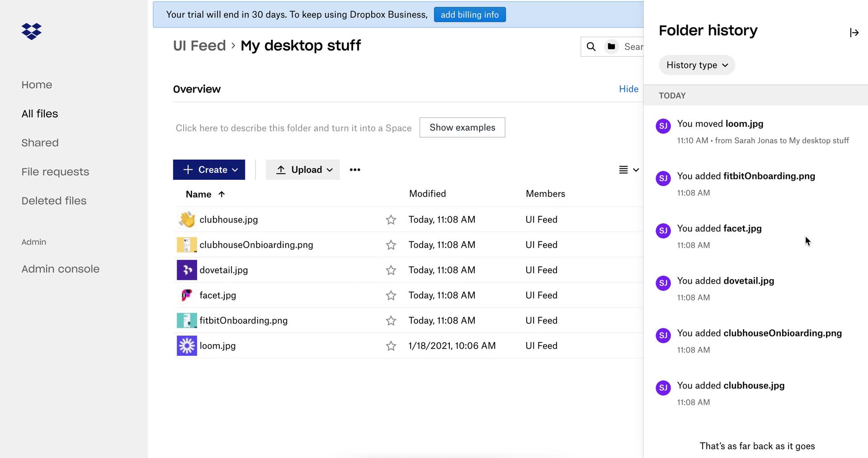The image size is (868, 458).
Task: Click the Show examples button
Action: coord(462,127)
